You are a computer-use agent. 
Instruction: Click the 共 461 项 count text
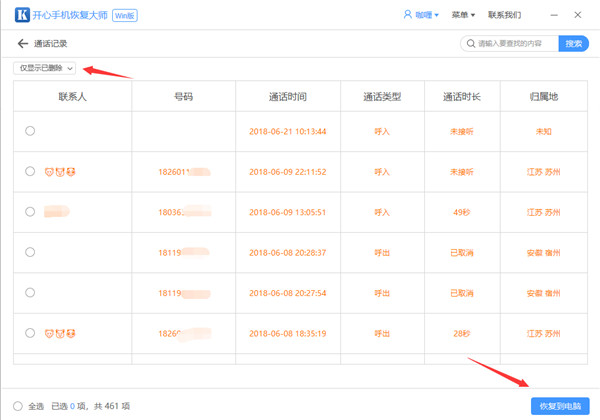pyautogui.click(x=112, y=406)
